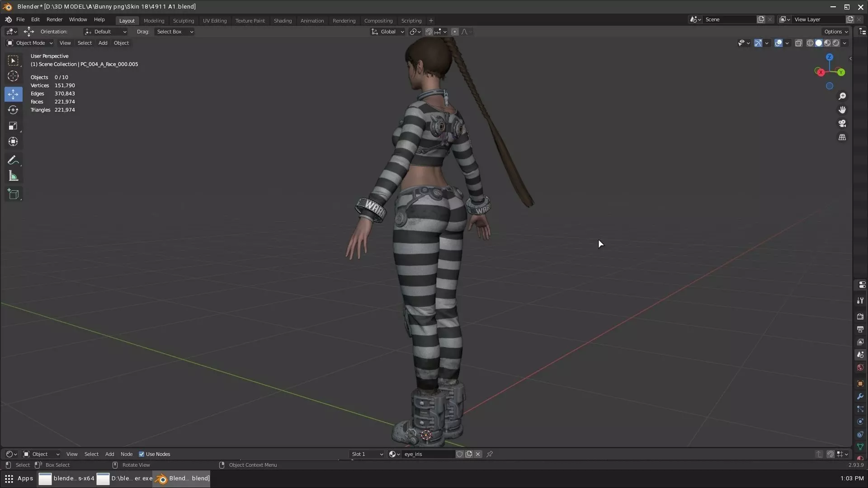Switch to material preview shading

(827, 43)
